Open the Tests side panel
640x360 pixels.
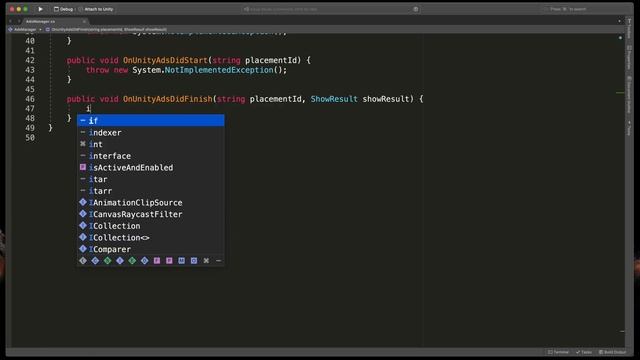(x=629, y=128)
